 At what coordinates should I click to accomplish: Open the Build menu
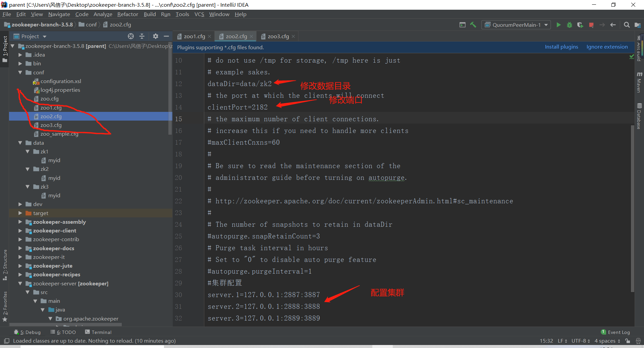click(x=150, y=14)
